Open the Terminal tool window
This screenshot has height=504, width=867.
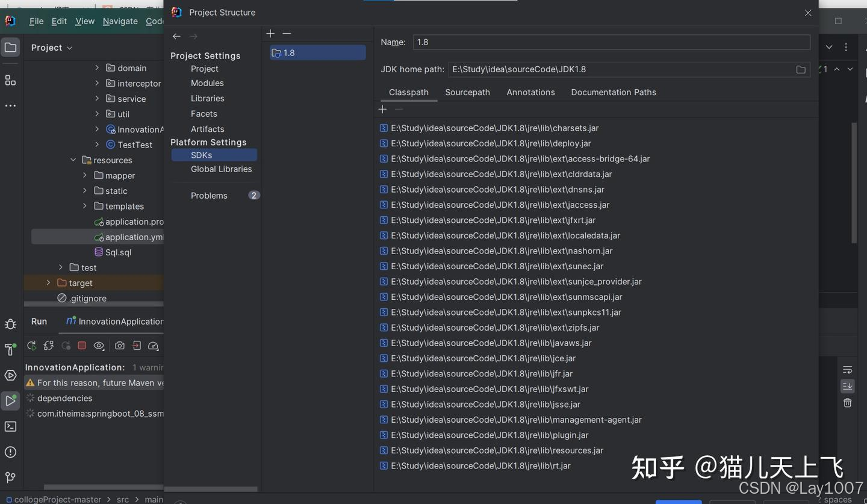(x=10, y=426)
